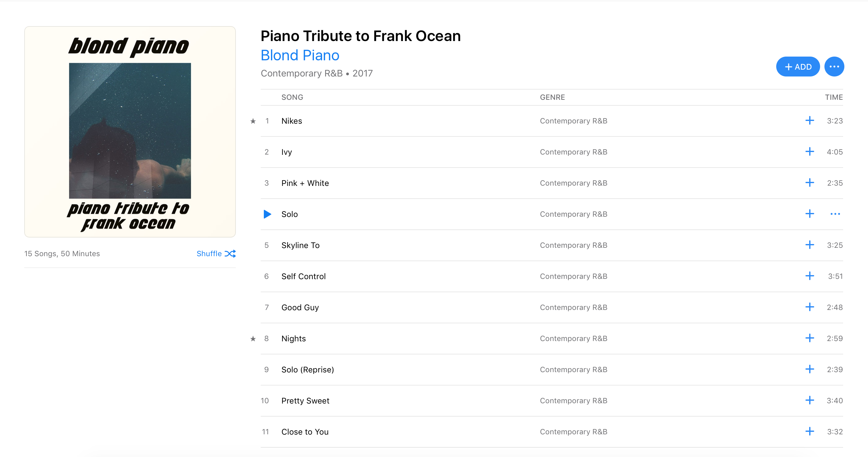This screenshot has height=457, width=868.
Task: Click plus icon for Pink + White
Action: [810, 183]
